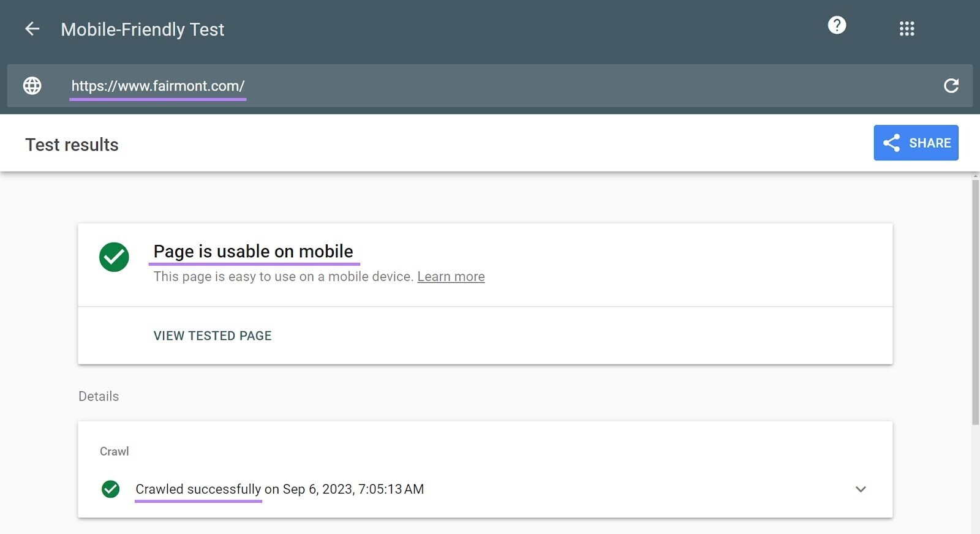Click the 'Crawl' section label
This screenshot has height=534, width=980.
[x=115, y=451]
